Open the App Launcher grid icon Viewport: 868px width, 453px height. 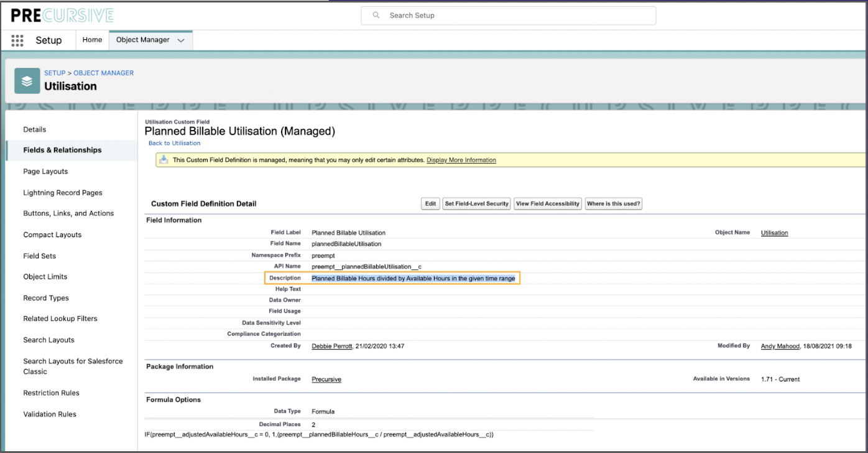click(17, 40)
